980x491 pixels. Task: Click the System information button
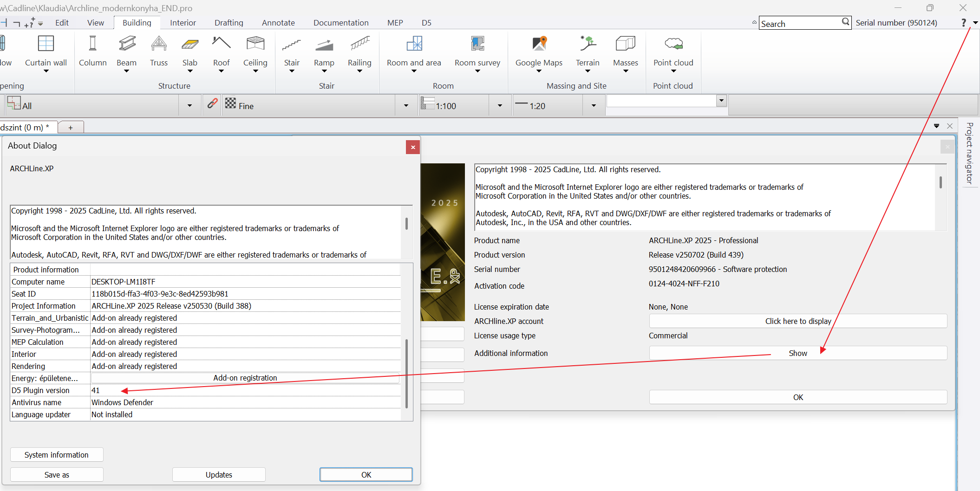coord(57,455)
